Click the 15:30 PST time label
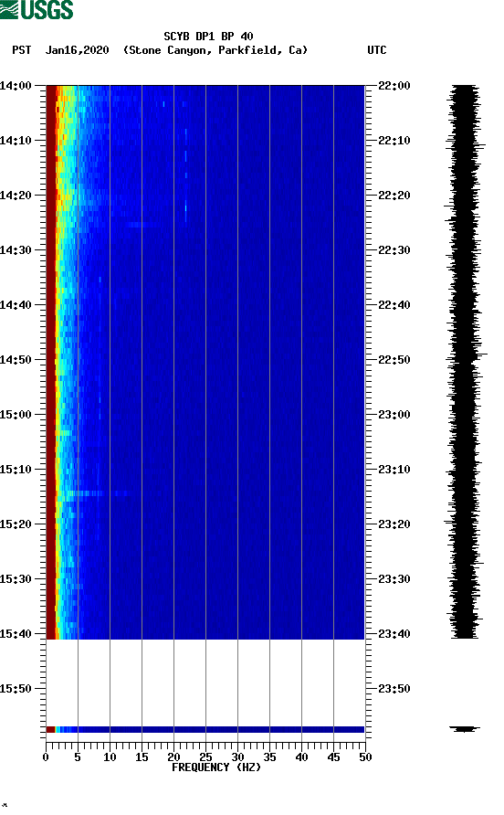Image resolution: width=504 pixels, height=815 pixels. (16, 579)
